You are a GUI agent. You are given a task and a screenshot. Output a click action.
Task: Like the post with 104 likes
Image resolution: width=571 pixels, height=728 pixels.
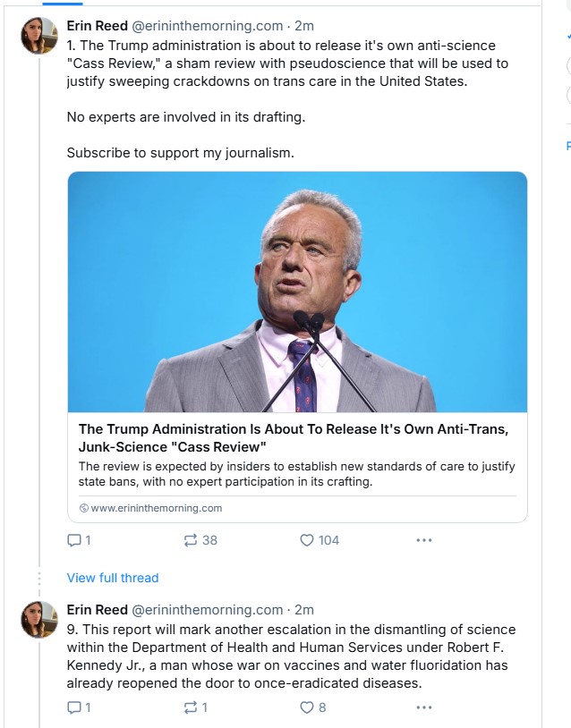pyautogui.click(x=307, y=540)
